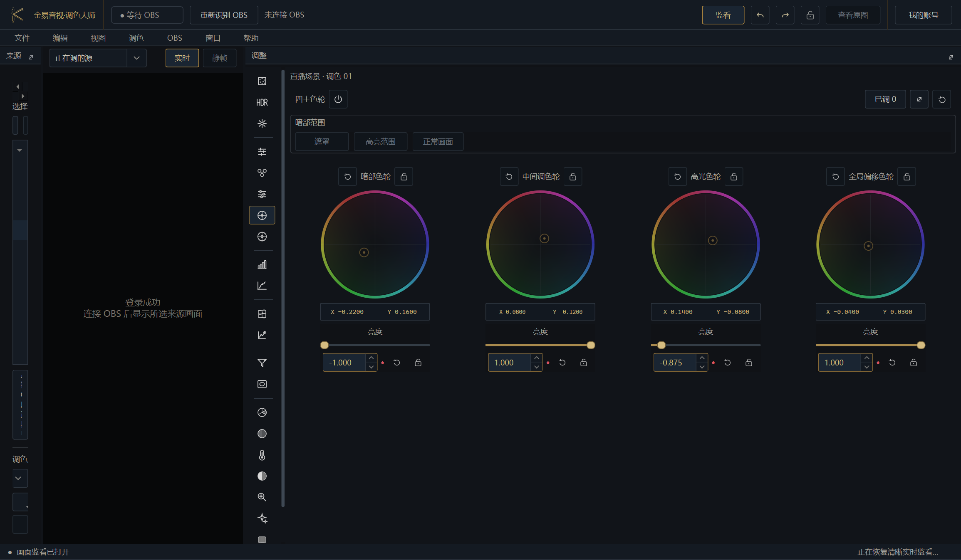The height and width of the screenshot is (560, 961).
Task: Adjust the 高光色轮 brightness slider handle
Action: point(661,345)
